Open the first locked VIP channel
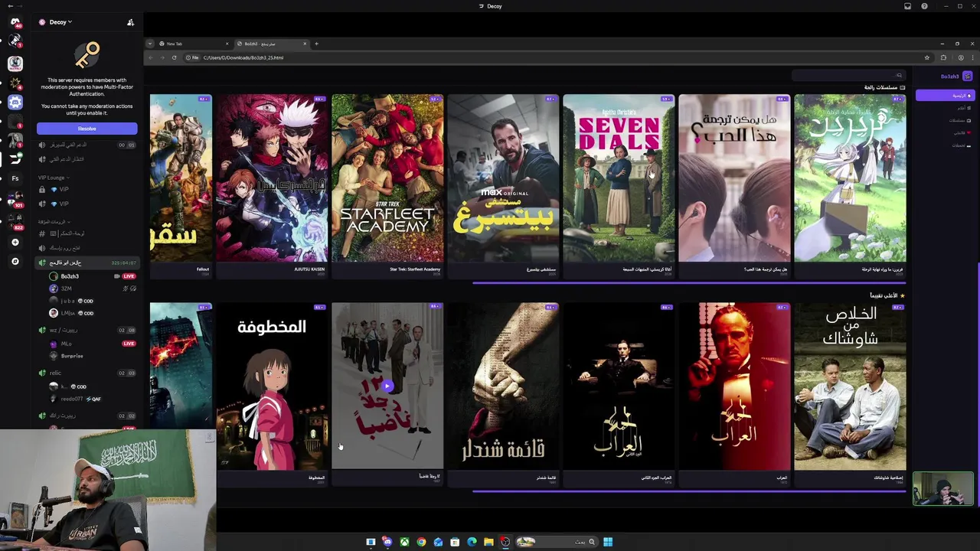Screen dimensions: 980x551 pos(87,189)
